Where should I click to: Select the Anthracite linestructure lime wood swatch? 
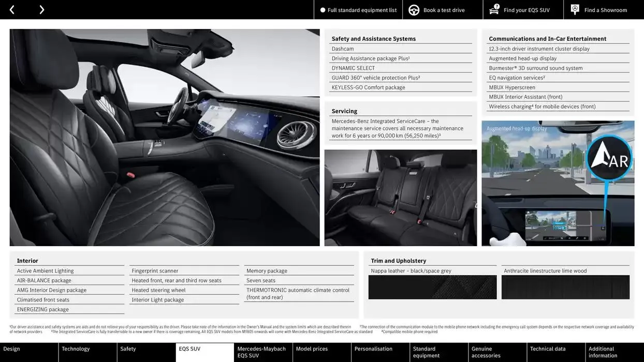[x=565, y=287]
